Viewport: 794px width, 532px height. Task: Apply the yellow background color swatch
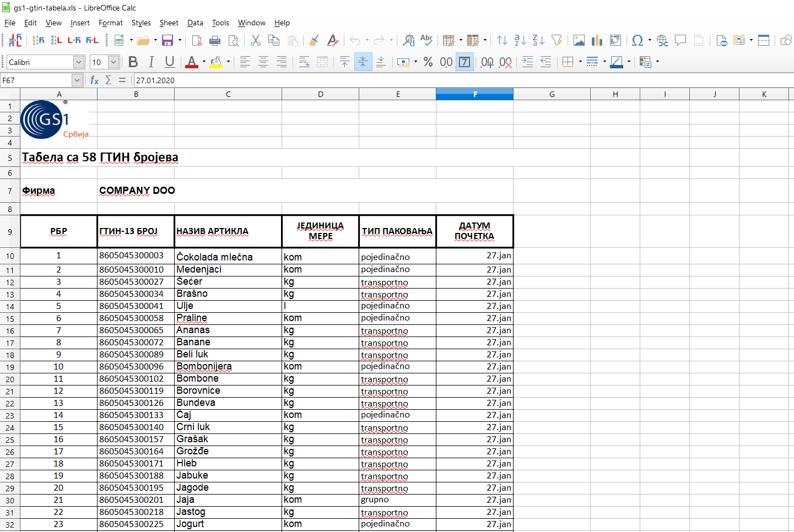216,62
